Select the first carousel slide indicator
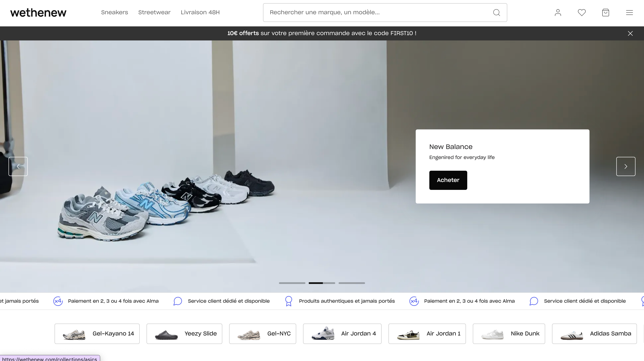Viewport: 644px width, 361px height. coord(292,283)
